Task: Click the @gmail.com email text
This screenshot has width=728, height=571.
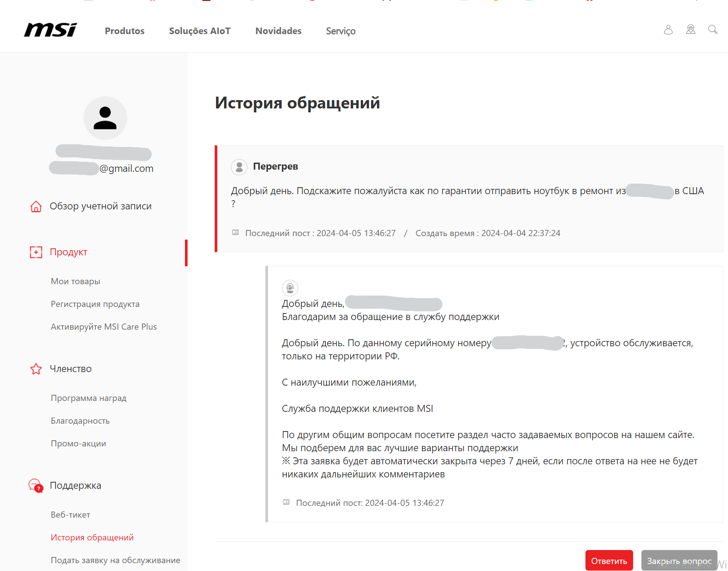Action: 126,169
